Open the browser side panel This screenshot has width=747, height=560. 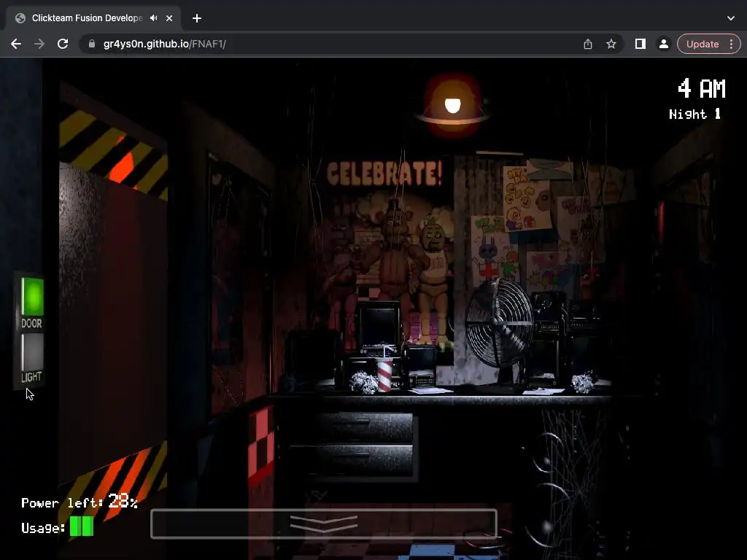click(x=640, y=44)
